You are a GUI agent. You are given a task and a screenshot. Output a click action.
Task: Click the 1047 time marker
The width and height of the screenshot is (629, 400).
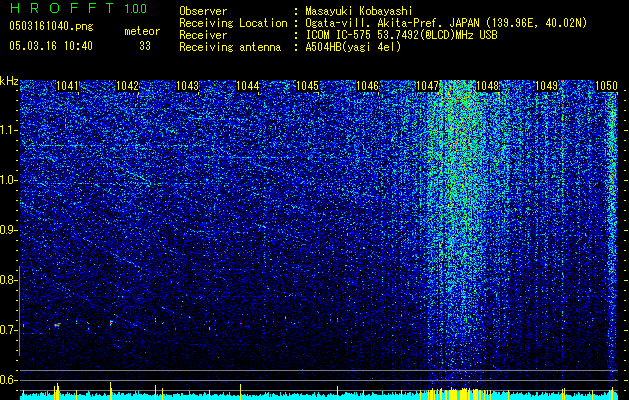428,86
